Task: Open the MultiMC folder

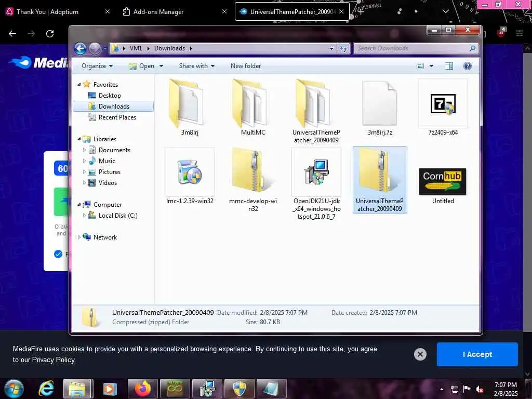Action: [x=253, y=107]
